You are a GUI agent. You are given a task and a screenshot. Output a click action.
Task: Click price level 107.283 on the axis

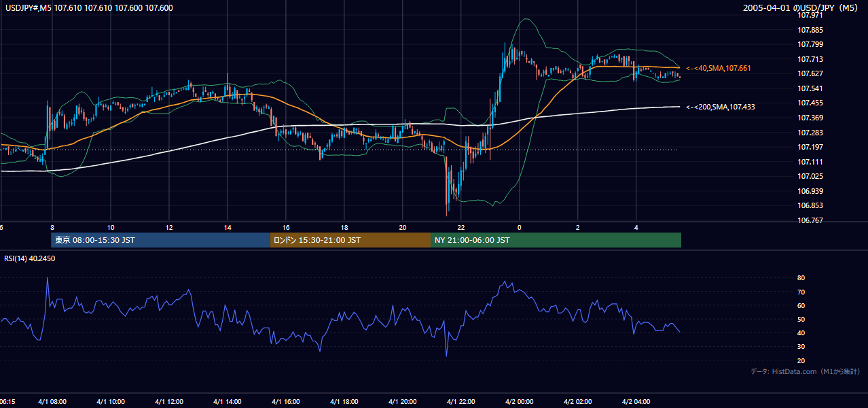point(810,133)
